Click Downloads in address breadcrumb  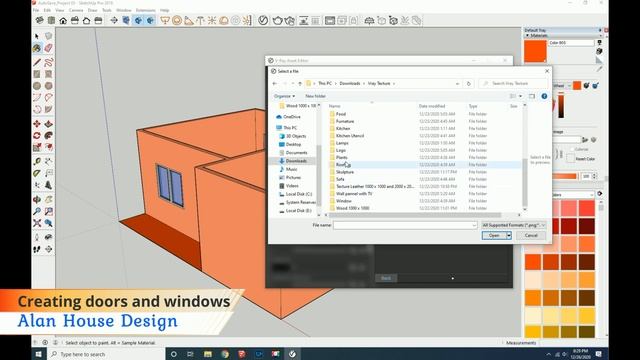[x=350, y=84]
